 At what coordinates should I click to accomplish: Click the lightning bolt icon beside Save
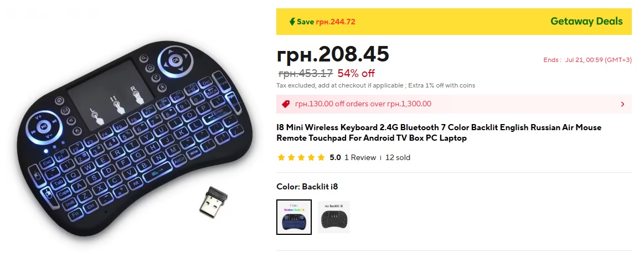(x=292, y=22)
